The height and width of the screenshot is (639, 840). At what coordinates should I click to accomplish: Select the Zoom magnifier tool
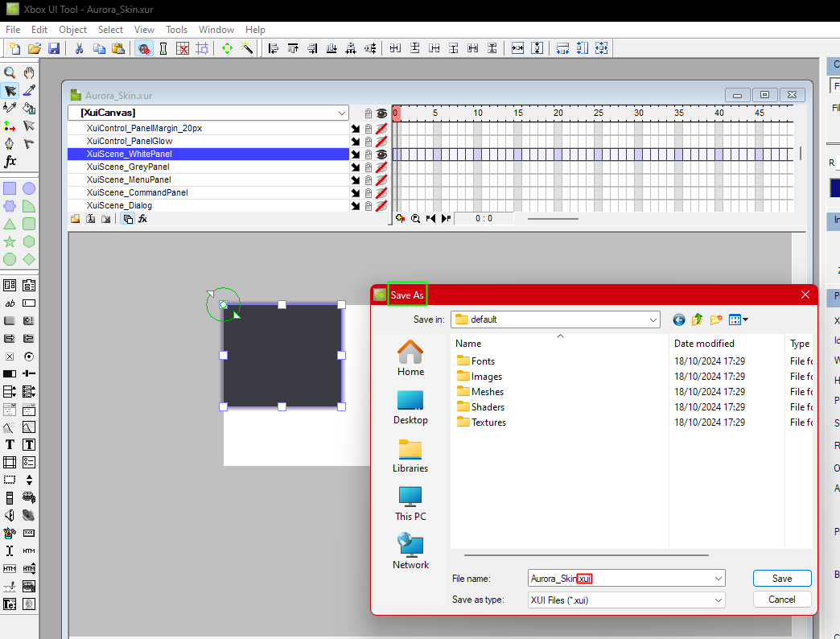coord(10,73)
